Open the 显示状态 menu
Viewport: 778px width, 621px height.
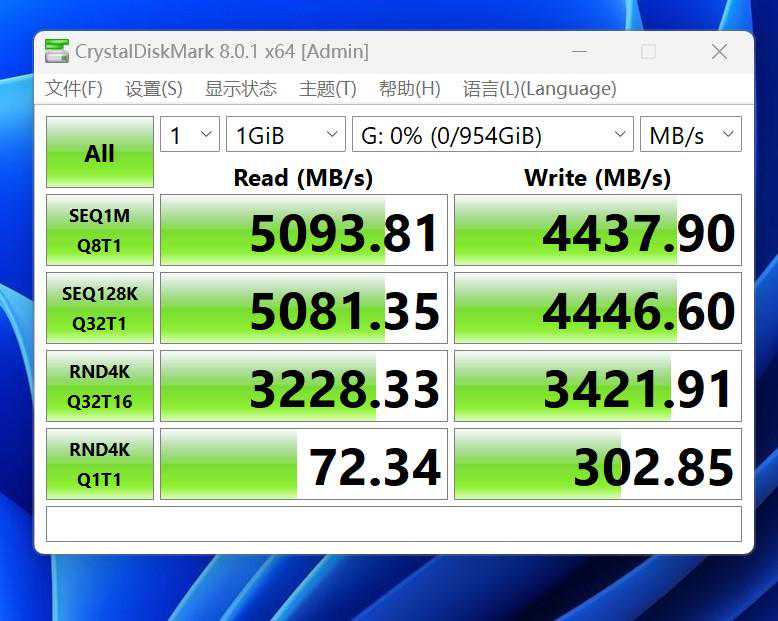(x=240, y=89)
